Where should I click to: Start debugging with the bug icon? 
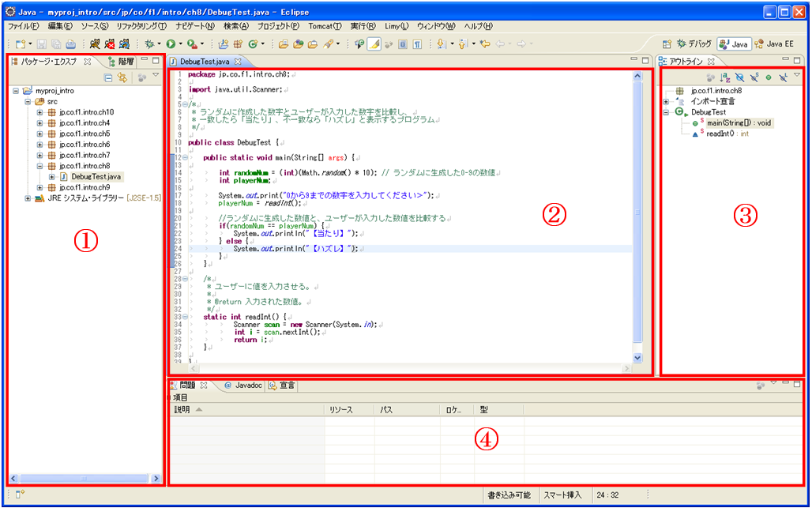pos(148,44)
